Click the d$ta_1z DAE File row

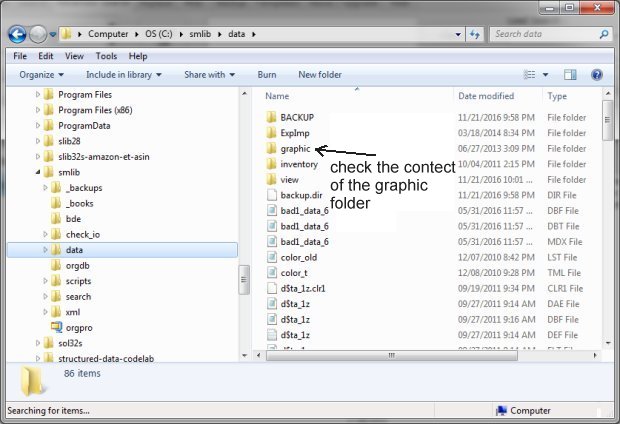(x=427, y=304)
